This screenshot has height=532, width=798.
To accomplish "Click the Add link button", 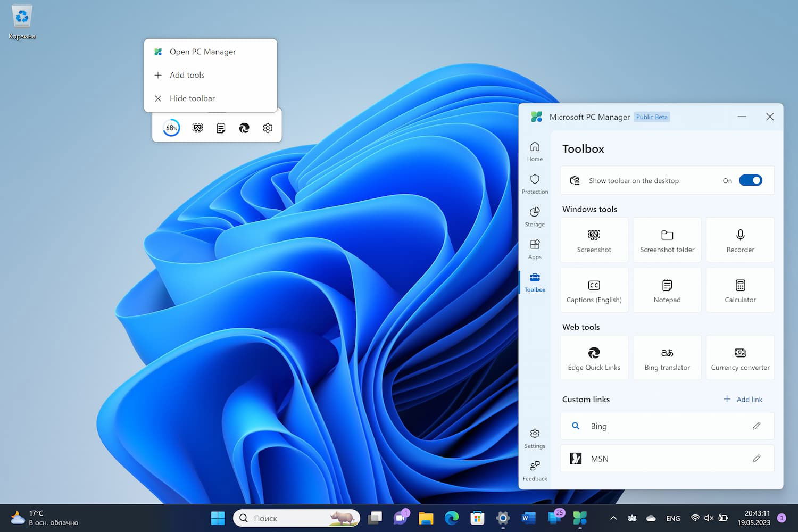I will [x=743, y=399].
